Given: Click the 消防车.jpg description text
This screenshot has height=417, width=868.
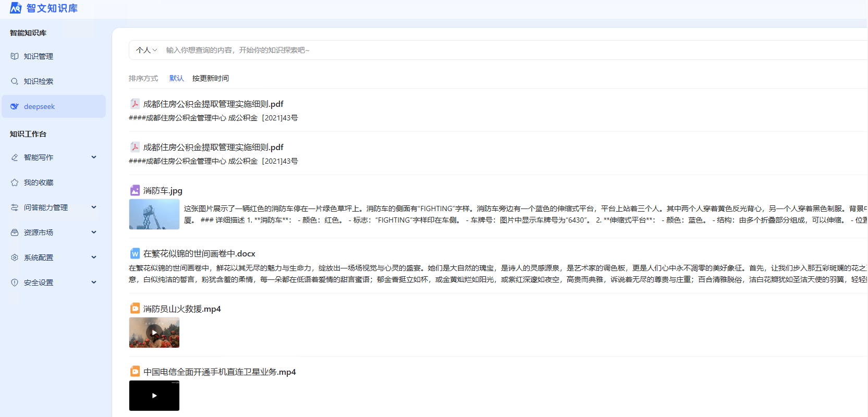Looking at the screenshot, I should tap(525, 214).
